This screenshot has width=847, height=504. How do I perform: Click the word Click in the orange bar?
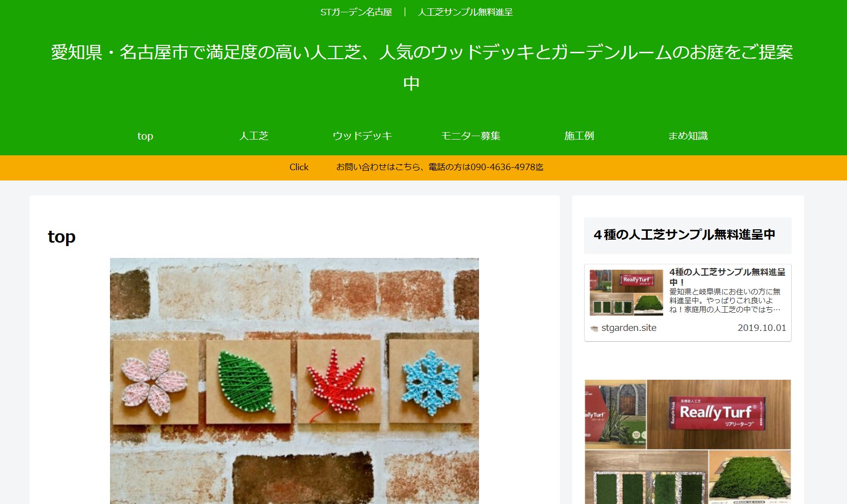tap(299, 167)
